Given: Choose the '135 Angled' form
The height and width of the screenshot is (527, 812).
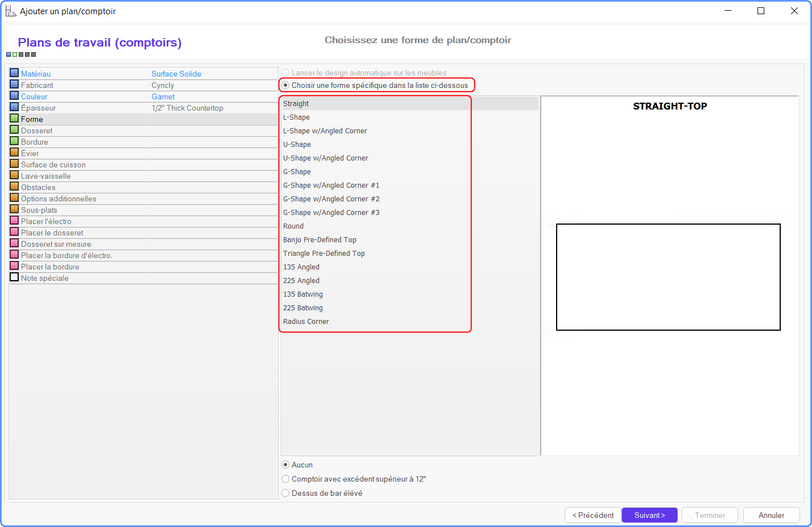Looking at the screenshot, I should 410,267.
